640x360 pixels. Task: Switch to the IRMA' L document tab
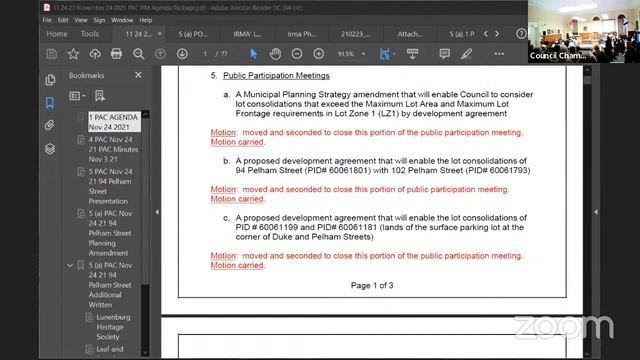[x=247, y=34]
